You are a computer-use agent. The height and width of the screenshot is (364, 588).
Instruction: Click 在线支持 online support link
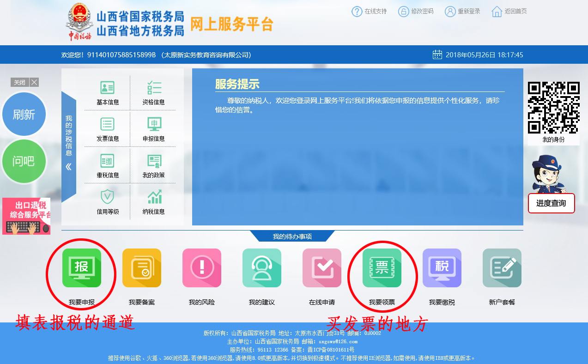[370, 12]
